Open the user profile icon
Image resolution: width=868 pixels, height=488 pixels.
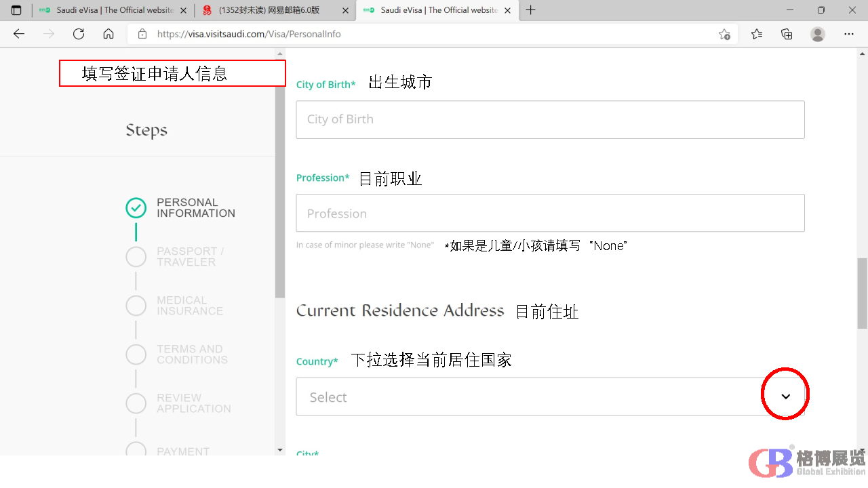coord(818,34)
